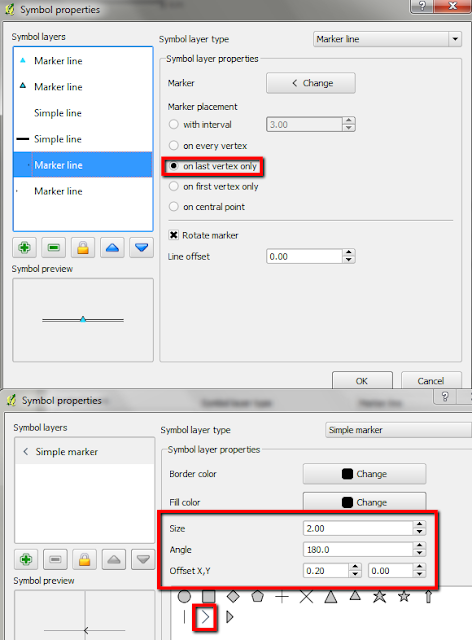The image size is (472, 640).
Task: Select 'on last vertex only' placement
Action: pyautogui.click(x=174, y=166)
